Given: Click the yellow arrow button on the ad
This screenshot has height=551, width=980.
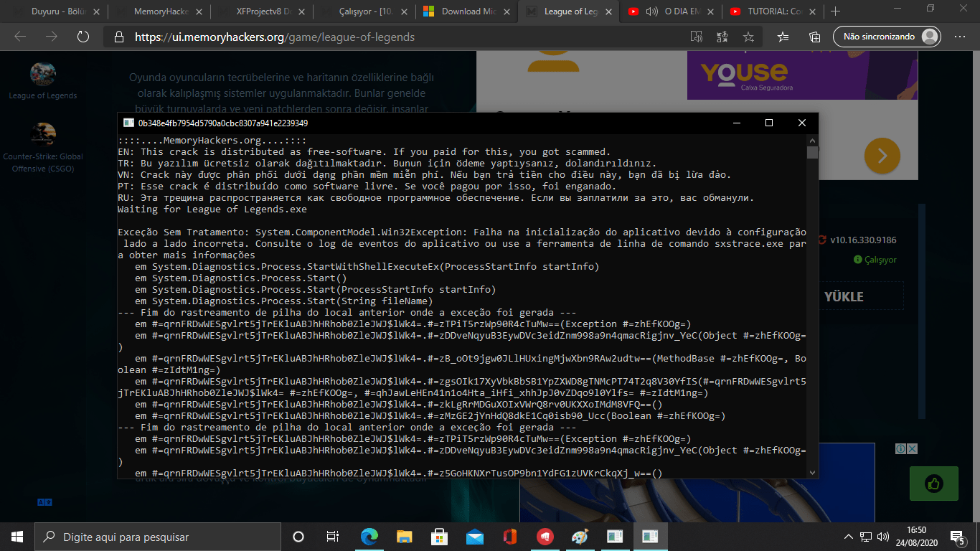Looking at the screenshot, I should pos(882,155).
